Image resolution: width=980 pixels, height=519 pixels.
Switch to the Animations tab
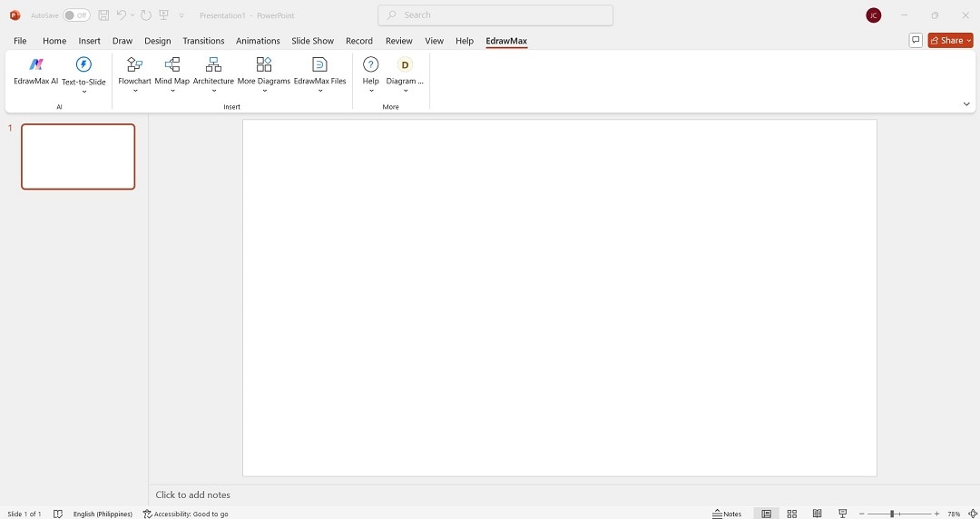258,41
